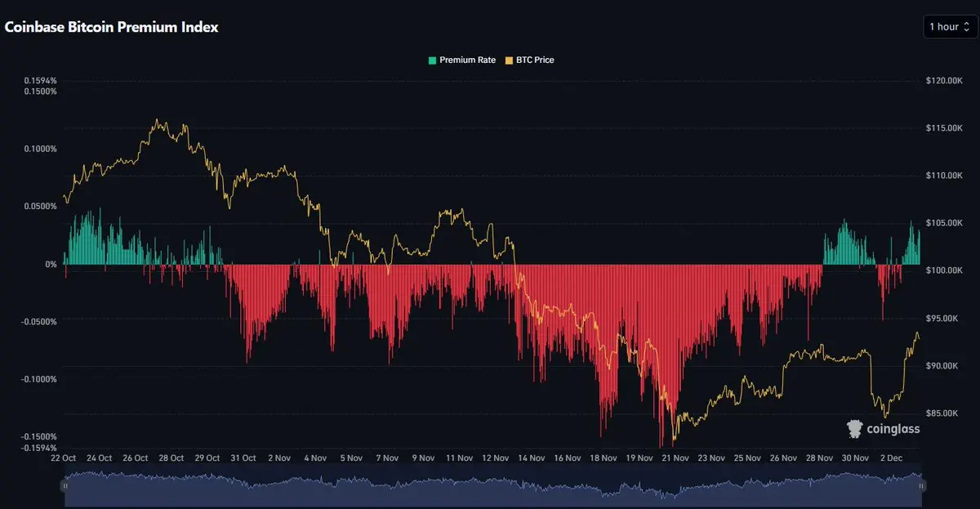
Task: Click the 28 Nov date label
Action: [x=819, y=458]
